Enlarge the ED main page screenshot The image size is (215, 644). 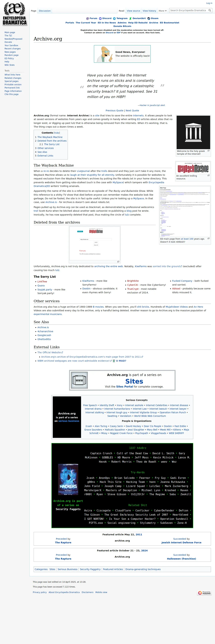pyautogui.click(x=185, y=211)
